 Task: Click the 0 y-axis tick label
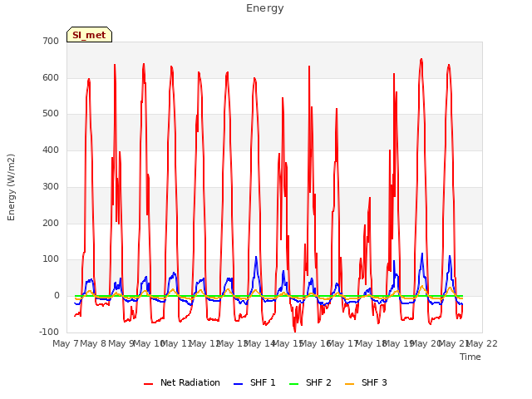(x=57, y=296)
